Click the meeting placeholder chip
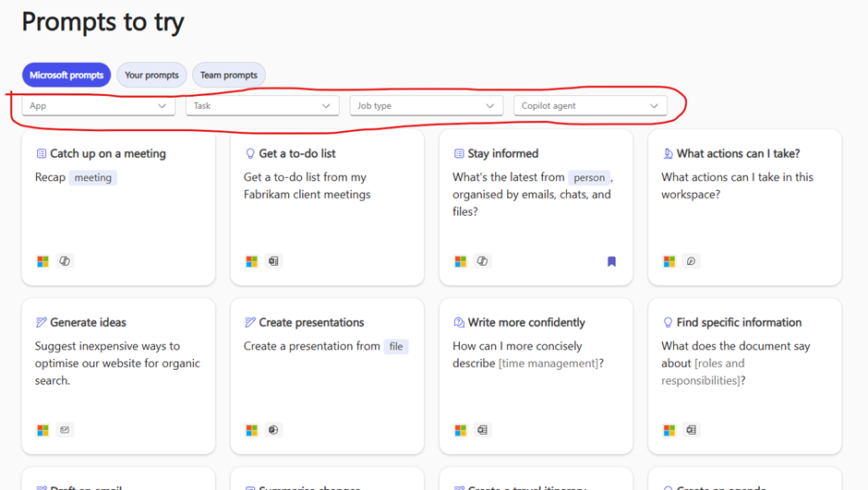The width and height of the screenshot is (868, 490). 93,177
